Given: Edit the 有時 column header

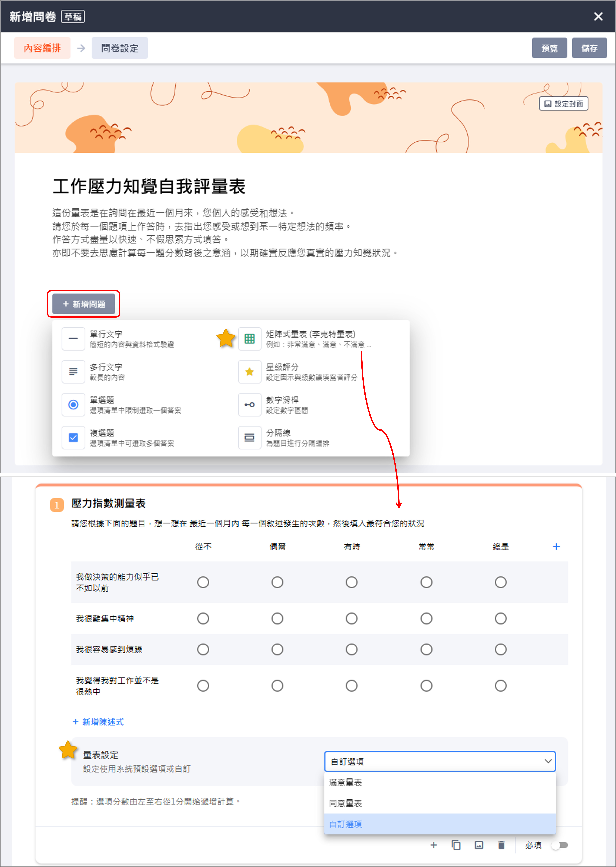Looking at the screenshot, I should (x=352, y=547).
